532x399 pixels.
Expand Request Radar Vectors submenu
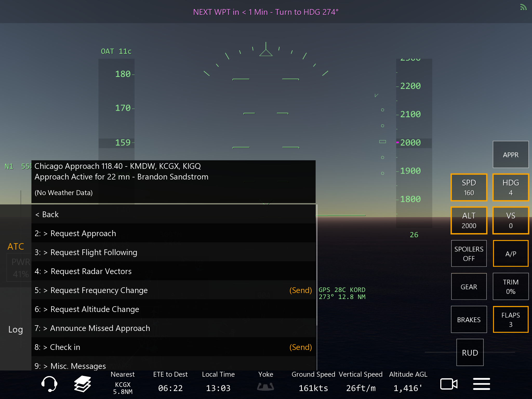coord(91,271)
